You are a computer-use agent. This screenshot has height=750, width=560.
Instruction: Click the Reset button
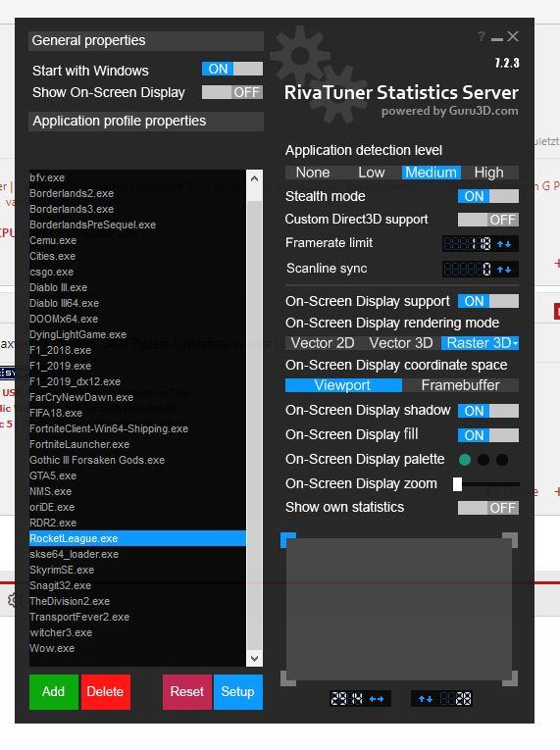(187, 691)
